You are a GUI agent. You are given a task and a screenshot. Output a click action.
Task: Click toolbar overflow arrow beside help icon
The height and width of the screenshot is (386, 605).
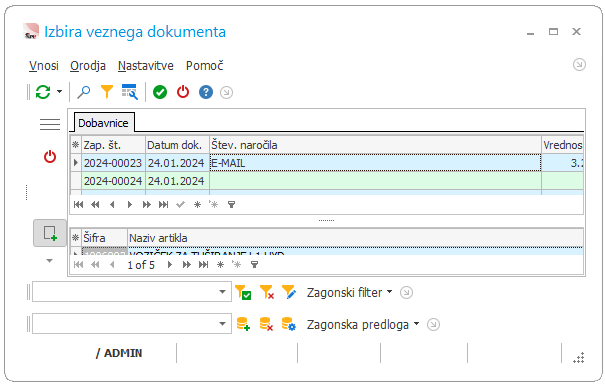point(226,93)
